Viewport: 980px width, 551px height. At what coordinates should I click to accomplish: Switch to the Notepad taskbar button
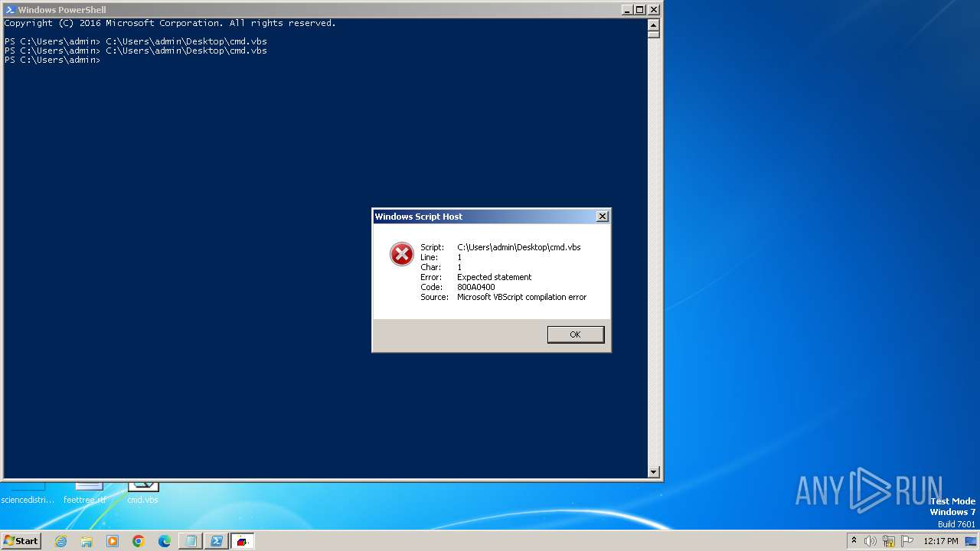(191, 541)
